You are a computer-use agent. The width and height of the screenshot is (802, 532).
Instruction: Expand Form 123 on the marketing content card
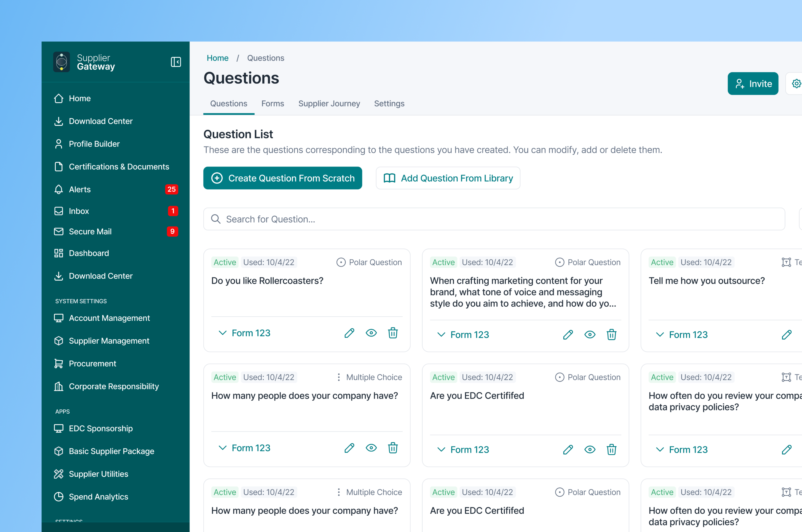(463, 335)
